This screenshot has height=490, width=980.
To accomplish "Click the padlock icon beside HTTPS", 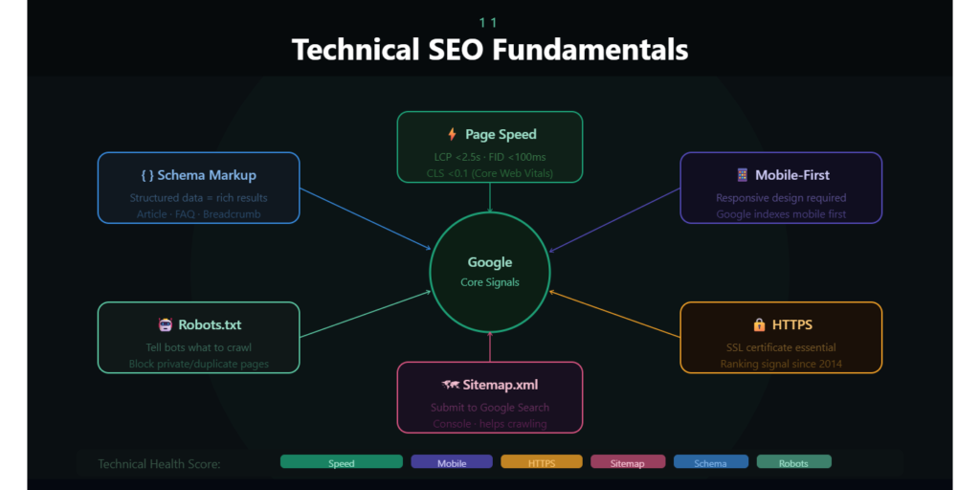I will 759,325.
